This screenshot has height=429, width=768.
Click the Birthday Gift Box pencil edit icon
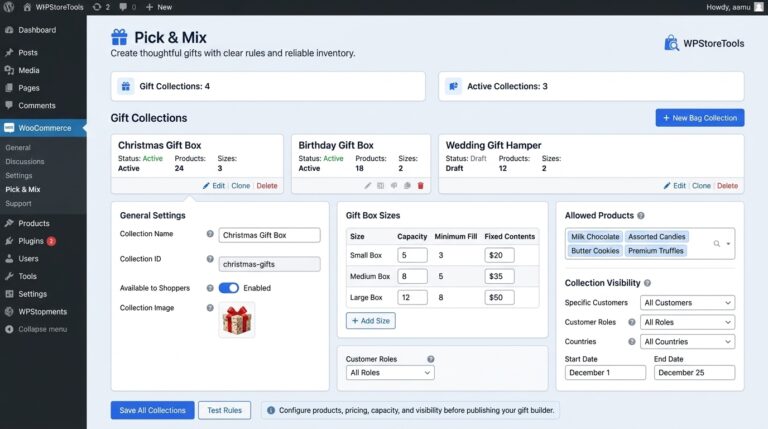[367, 186]
